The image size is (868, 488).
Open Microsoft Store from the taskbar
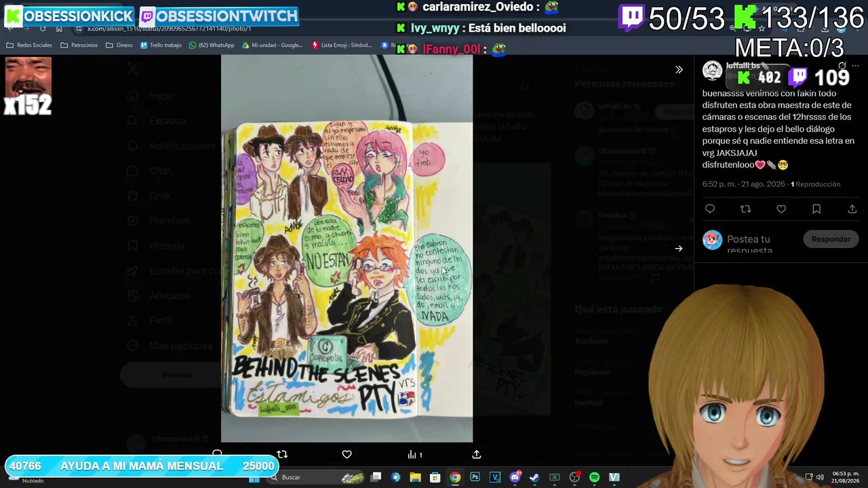tap(435, 477)
